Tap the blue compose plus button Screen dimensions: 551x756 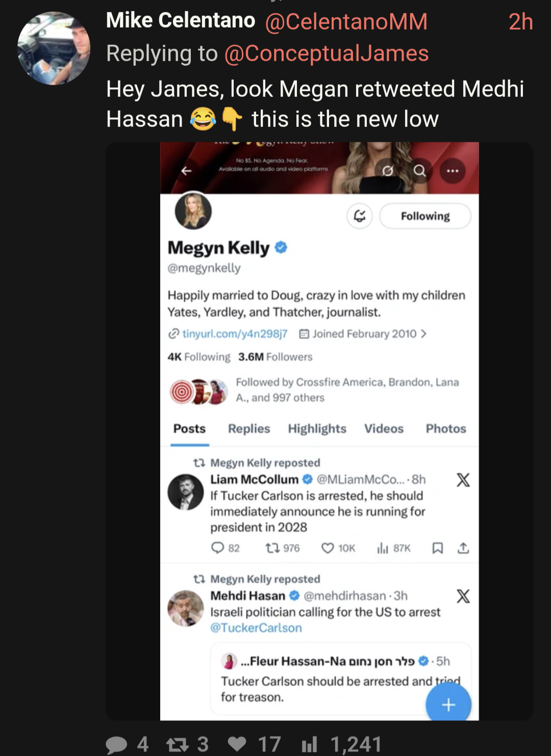(x=448, y=705)
